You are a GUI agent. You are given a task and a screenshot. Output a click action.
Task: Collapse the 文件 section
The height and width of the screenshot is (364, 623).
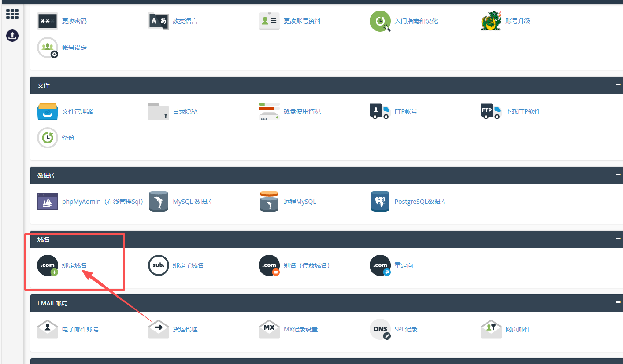click(618, 85)
